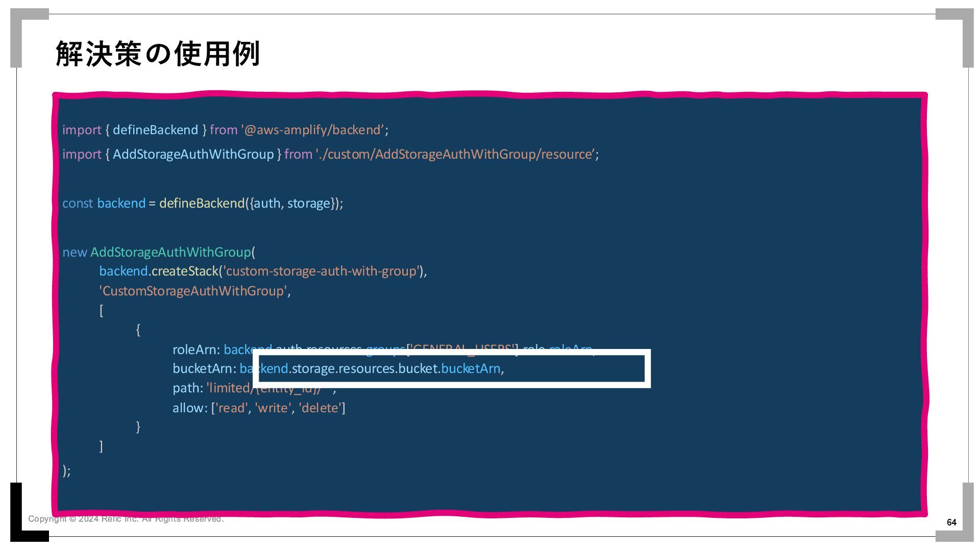Click the new AddStorageAuthWithGroup constructor line
This screenshot has width=980, height=551.
tap(159, 252)
